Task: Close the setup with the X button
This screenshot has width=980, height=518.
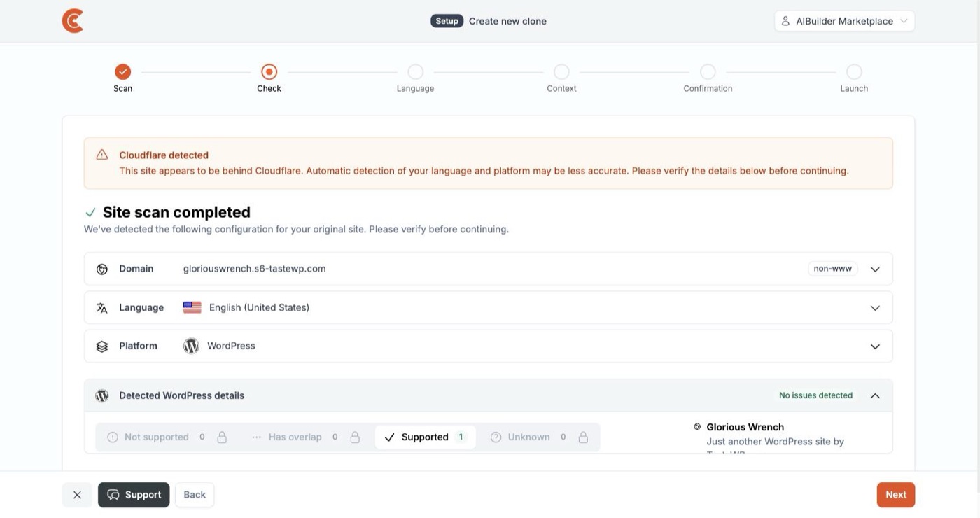Action: click(x=77, y=495)
